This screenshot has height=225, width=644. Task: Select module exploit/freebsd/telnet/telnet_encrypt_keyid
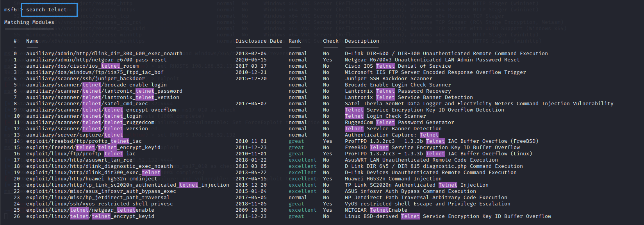coord(93,148)
